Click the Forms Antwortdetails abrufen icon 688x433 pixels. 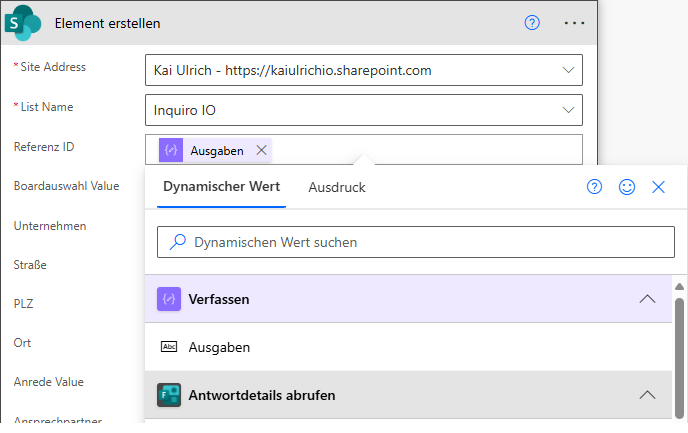click(169, 395)
